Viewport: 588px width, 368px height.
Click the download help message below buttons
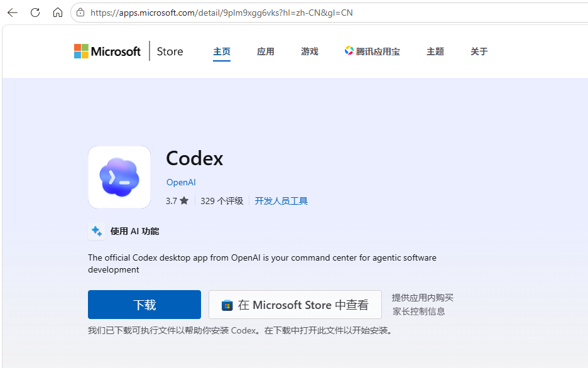pos(240,330)
